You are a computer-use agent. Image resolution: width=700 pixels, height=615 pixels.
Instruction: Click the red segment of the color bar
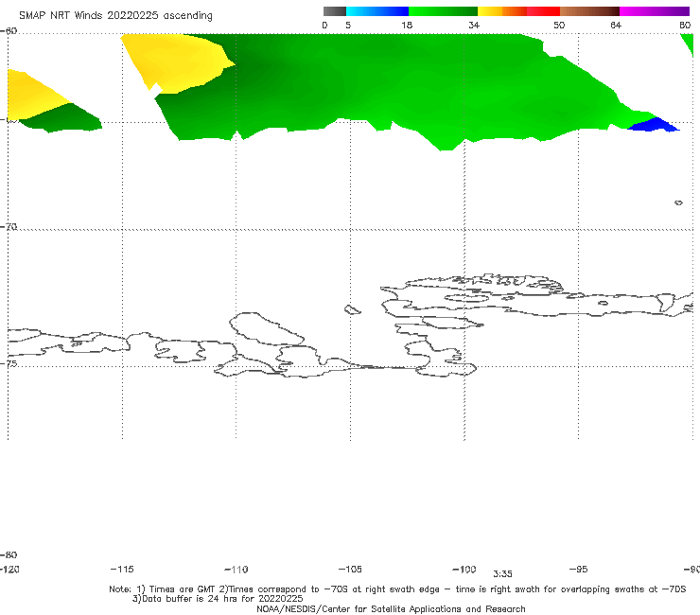(543, 11)
